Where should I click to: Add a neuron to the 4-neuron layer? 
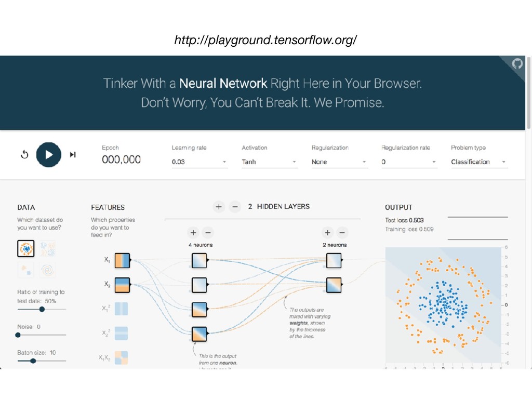click(193, 233)
